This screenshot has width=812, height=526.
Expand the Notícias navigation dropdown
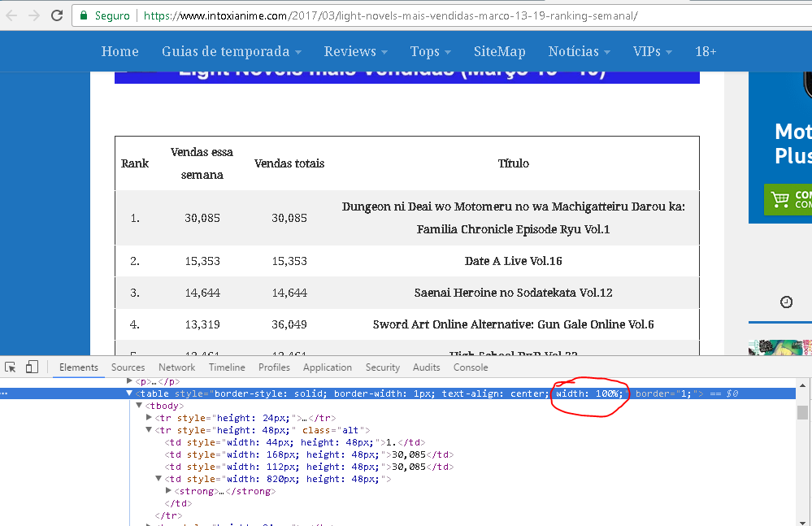click(579, 51)
